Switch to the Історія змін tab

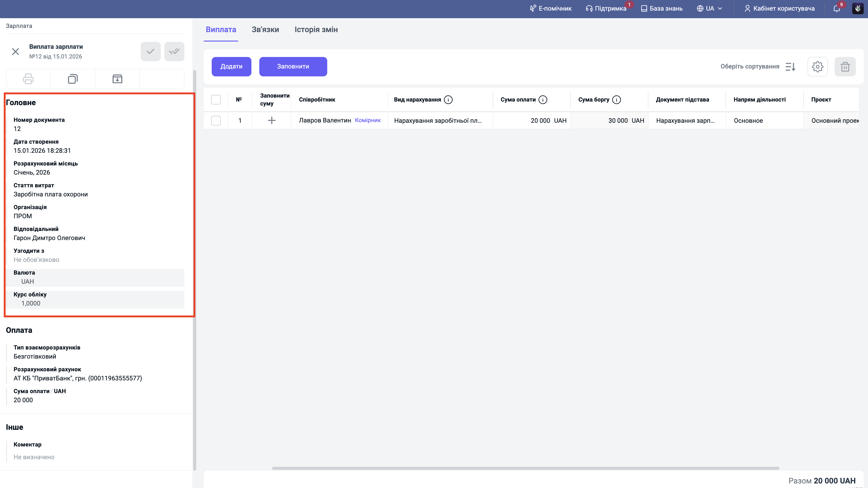tap(316, 30)
